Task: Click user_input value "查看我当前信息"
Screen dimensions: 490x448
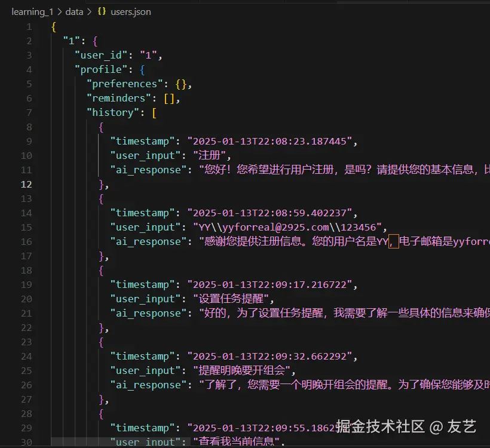Action: 236,441
